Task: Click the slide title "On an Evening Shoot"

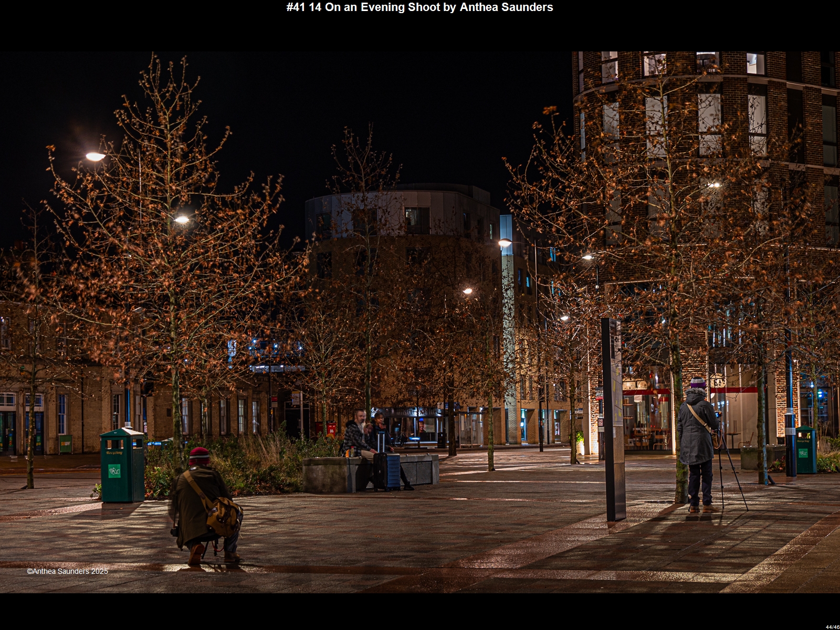Action: [383, 7]
